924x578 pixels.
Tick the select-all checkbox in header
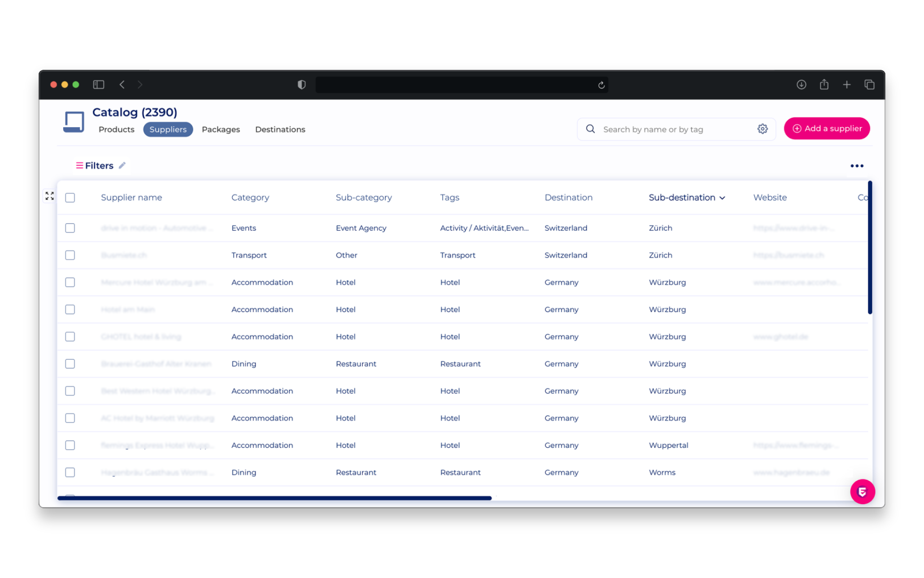tap(70, 197)
